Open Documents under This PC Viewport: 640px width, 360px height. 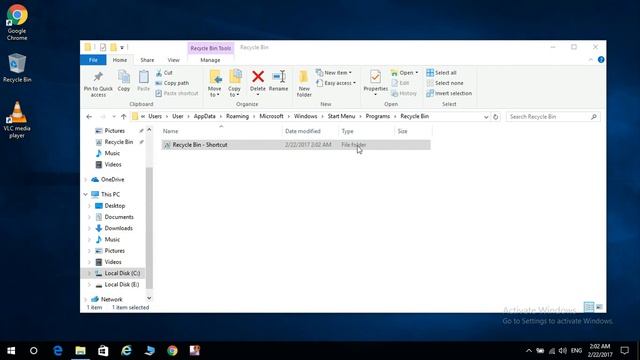(x=119, y=217)
